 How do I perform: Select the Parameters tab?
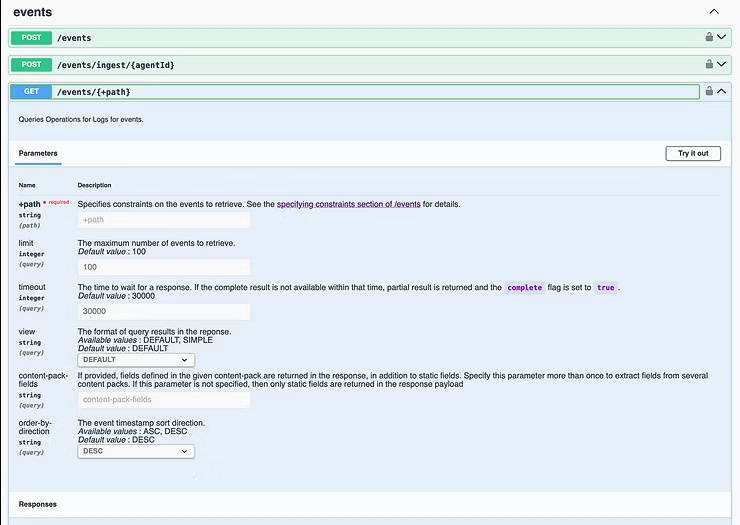38,153
